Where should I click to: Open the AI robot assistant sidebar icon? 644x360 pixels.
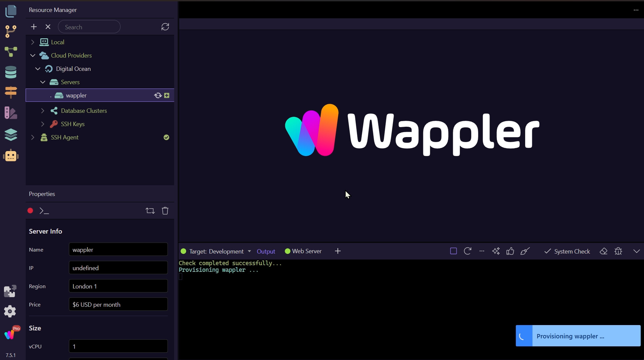tap(11, 156)
